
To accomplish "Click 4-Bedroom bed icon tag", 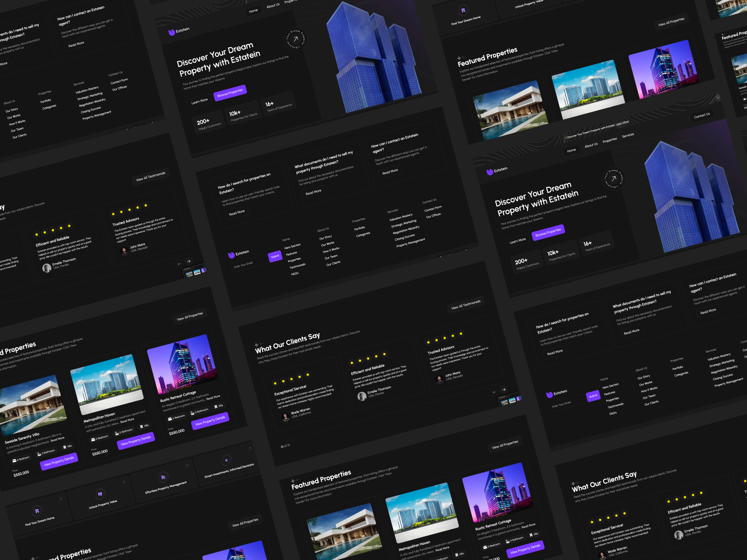I will pos(21,459).
